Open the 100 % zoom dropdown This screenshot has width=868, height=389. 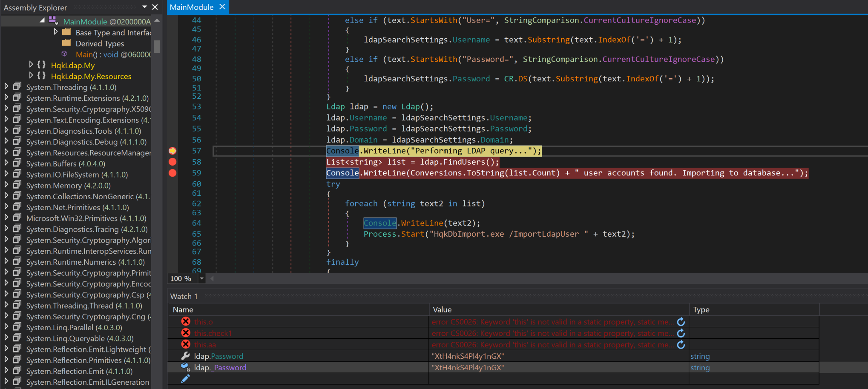(x=202, y=279)
